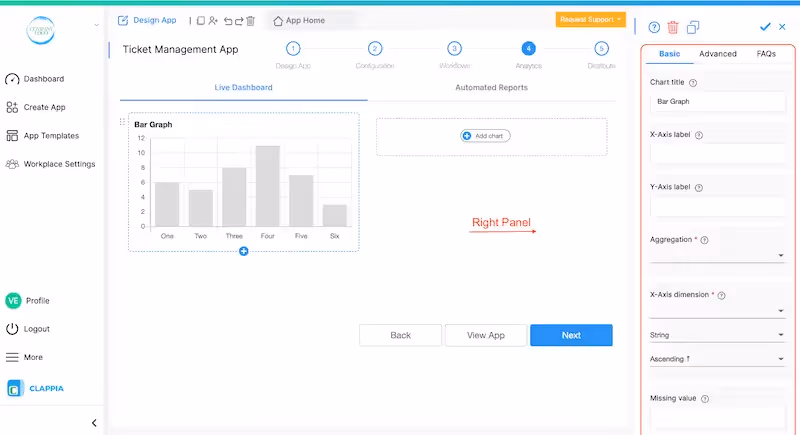
Task: Click the Ticket Management App title
Action: (180, 49)
